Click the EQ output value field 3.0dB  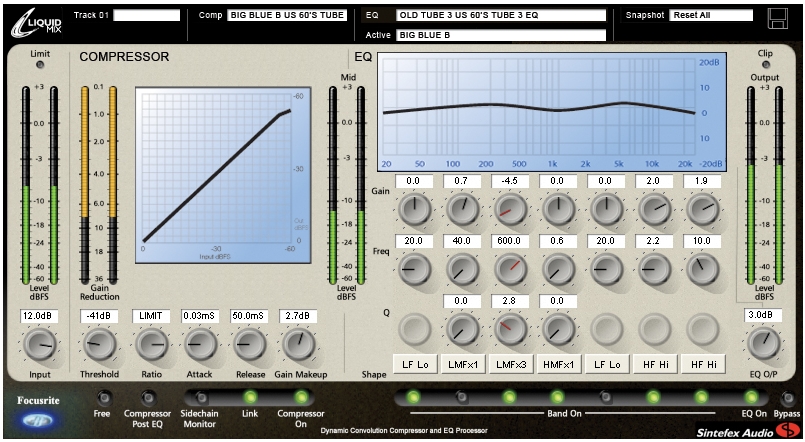(x=763, y=315)
